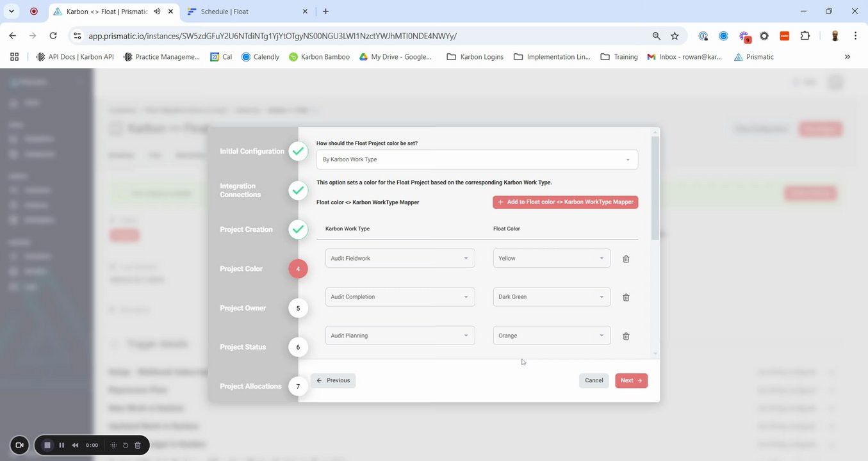Open the Cal bookmark
The width and height of the screenshot is (868, 461).
click(x=222, y=57)
